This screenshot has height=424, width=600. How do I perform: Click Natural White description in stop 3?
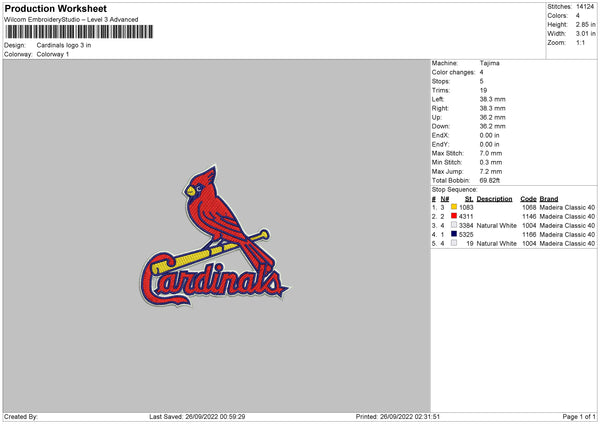[497, 226]
